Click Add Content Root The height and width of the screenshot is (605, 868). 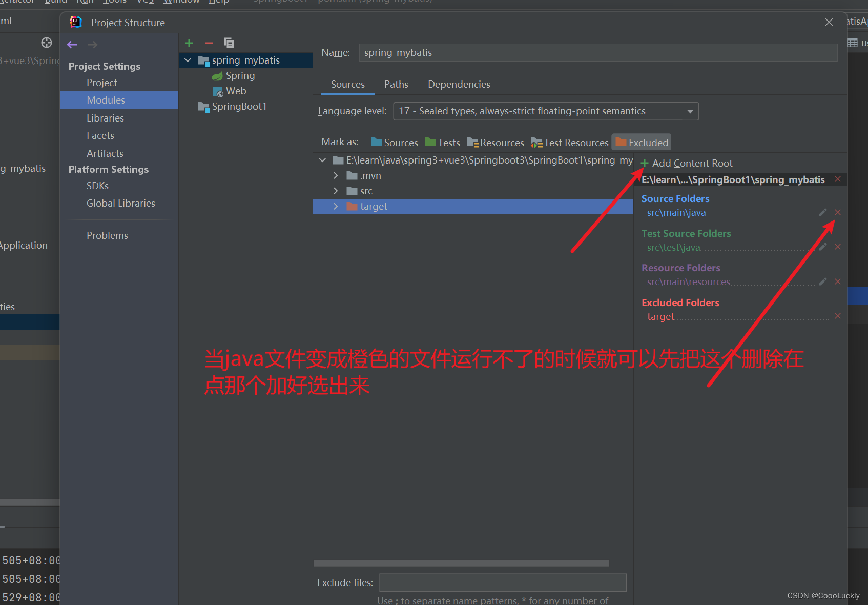[687, 163]
